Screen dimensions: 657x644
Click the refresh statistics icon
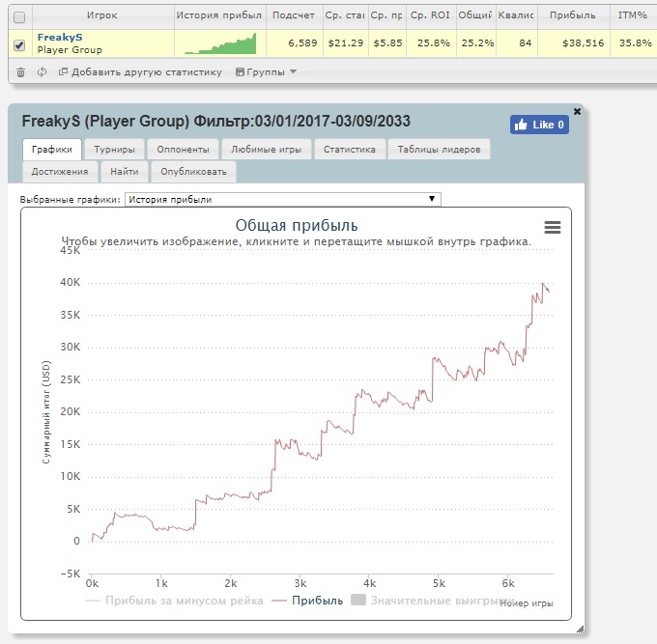(42, 72)
